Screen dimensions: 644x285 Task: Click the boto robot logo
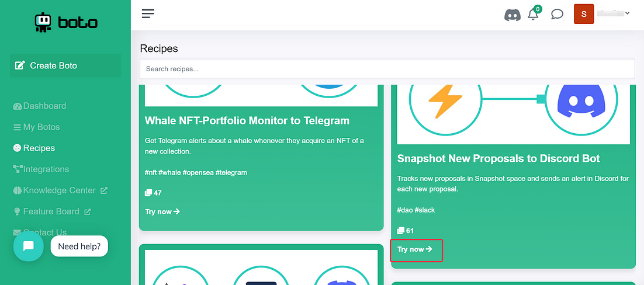(x=65, y=22)
